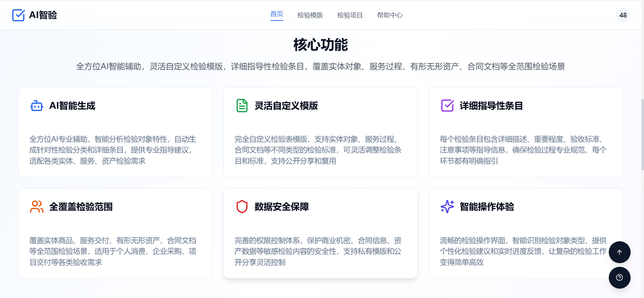Screen dimensions: 644x298
Task: Click the page's vertical scrollbar
Action: (x=642, y=134)
